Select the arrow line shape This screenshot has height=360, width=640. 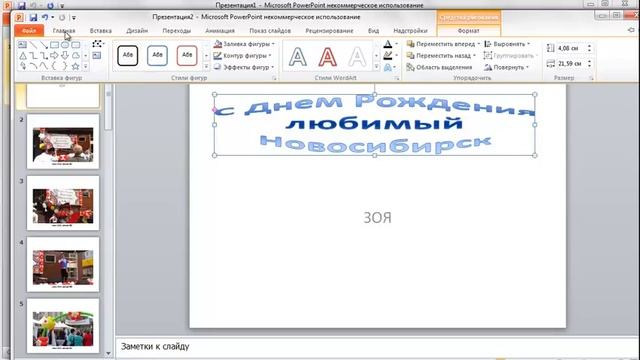[x=44, y=44]
